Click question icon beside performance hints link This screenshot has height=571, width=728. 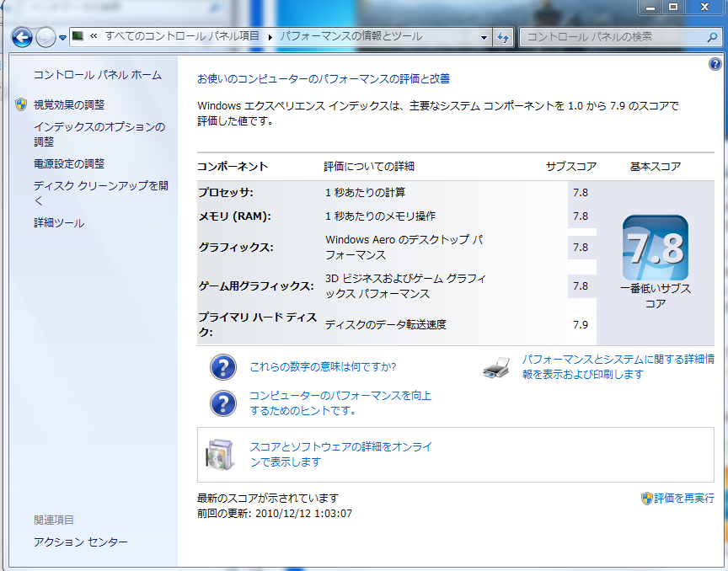click(x=222, y=403)
